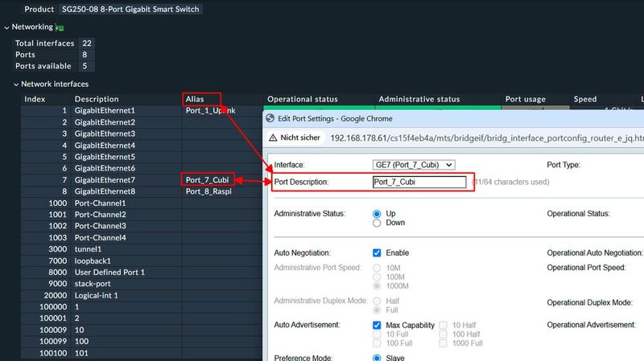Viewport: 644px width, 361px height.
Task: Select Half duplex mode radio
Action: (x=377, y=302)
